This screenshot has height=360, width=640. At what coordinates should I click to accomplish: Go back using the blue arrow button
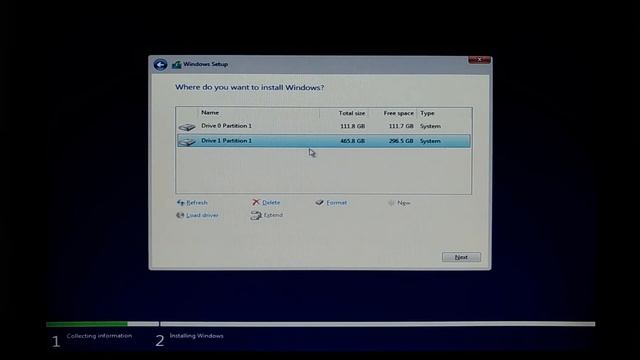pyautogui.click(x=160, y=64)
